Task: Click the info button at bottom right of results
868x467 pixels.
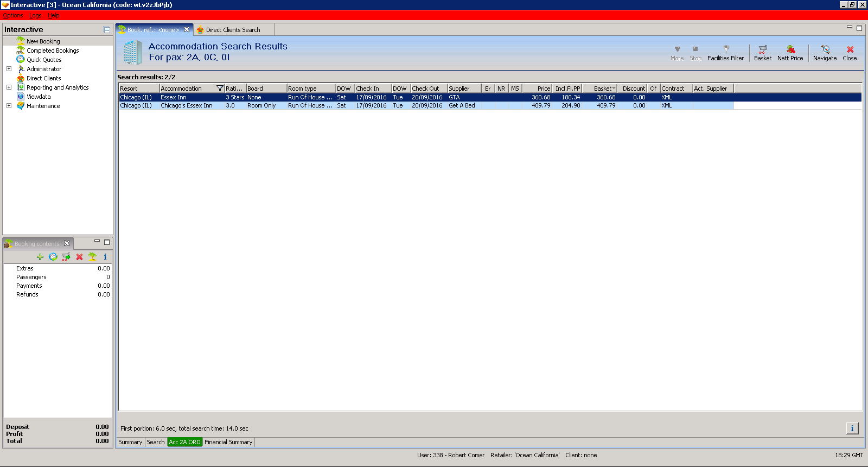Action: pos(852,428)
